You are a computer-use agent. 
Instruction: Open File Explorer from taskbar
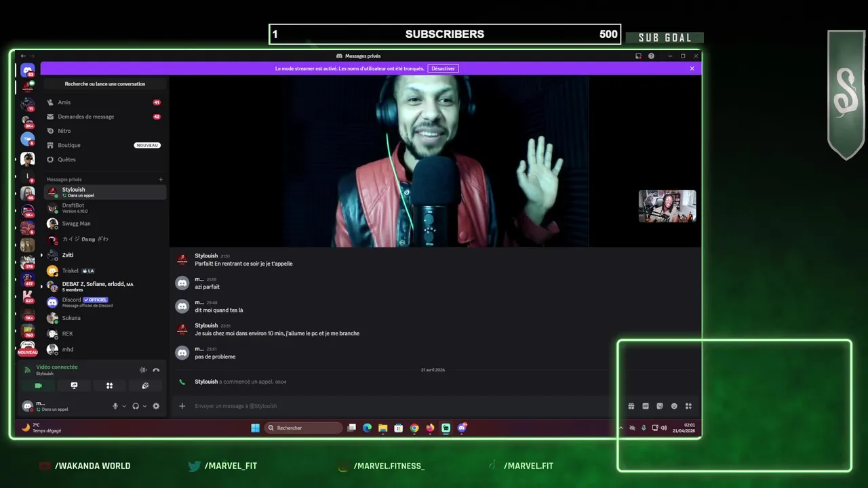coord(382,428)
